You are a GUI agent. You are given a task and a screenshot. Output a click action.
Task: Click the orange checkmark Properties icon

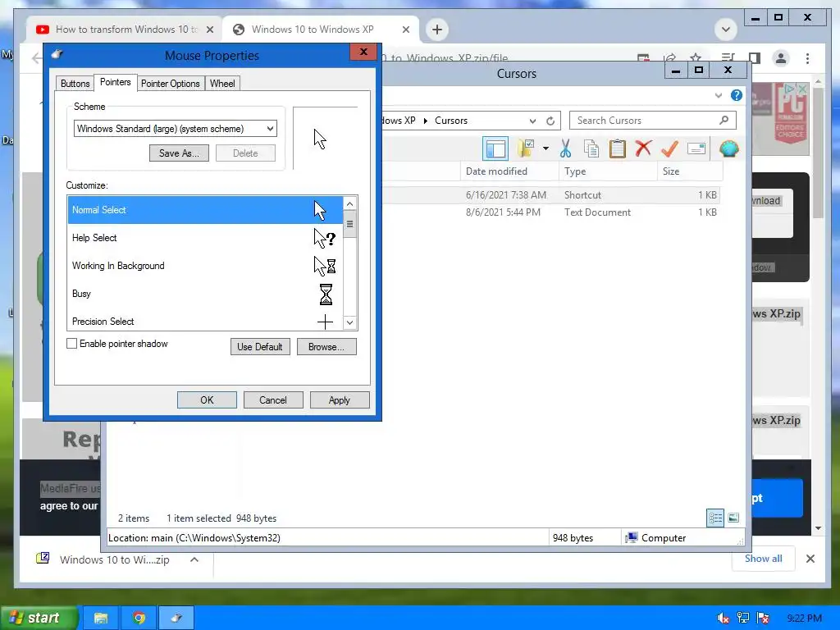(x=669, y=148)
